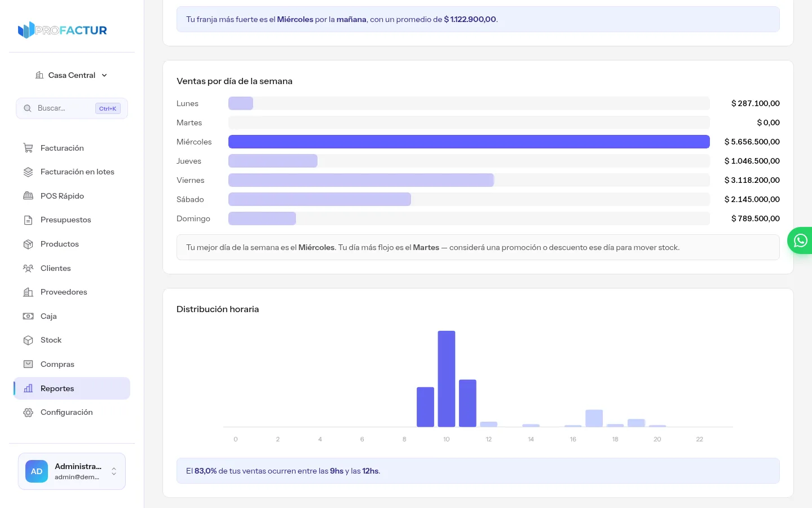Click the 11hs histogram bar
The image size is (812, 508).
pyautogui.click(x=467, y=403)
